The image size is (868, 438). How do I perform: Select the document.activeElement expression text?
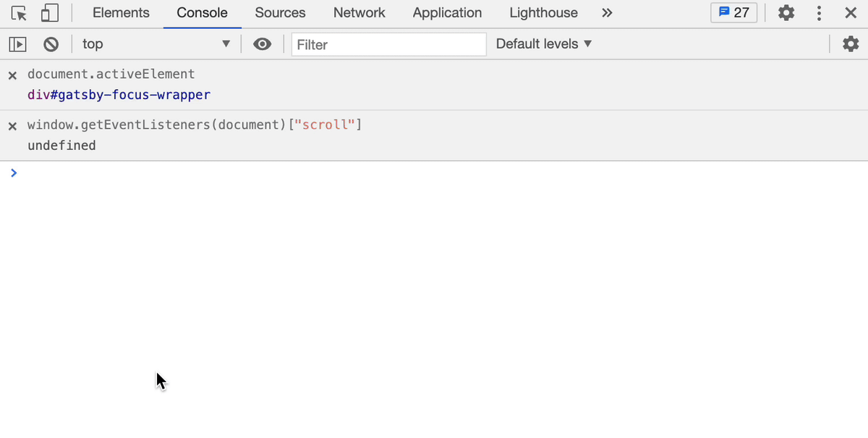pos(111,74)
